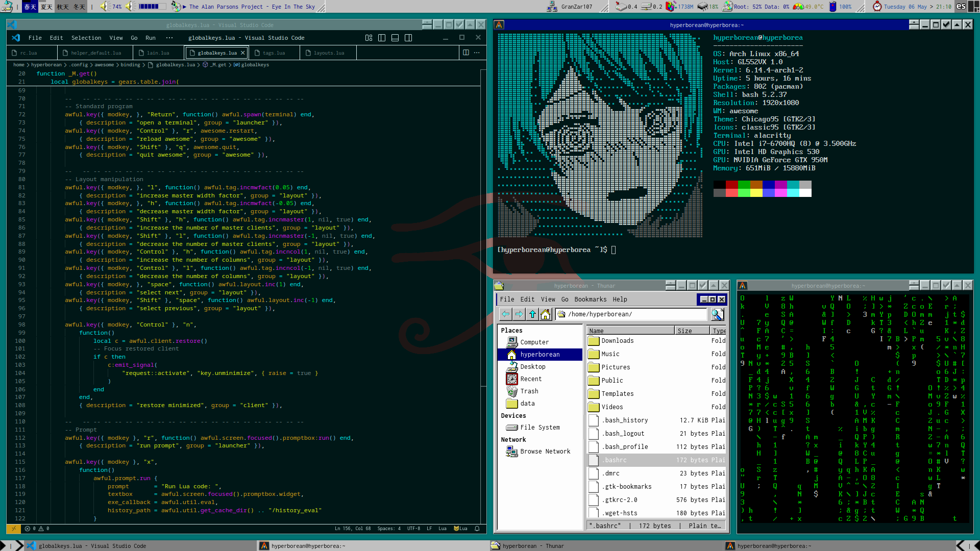
Task: Open the collapsed VS Code menu ellipsis
Action: pyautogui.click(x=169, y=38)
